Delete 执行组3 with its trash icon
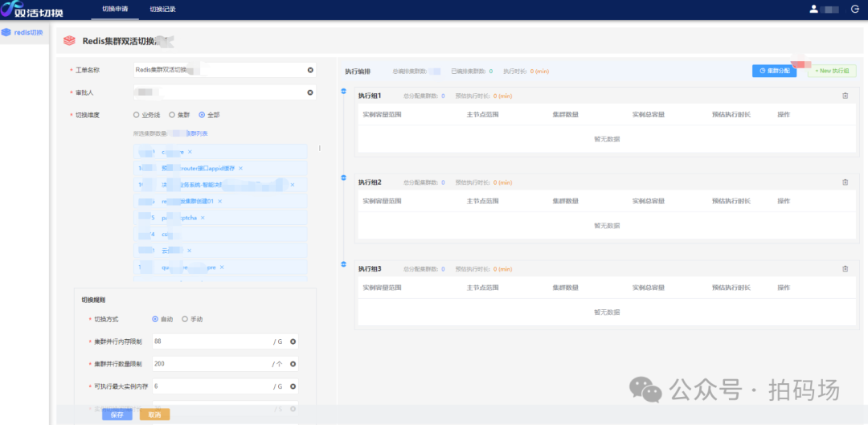Screen dimensions: 868x425 coord(845,269)
